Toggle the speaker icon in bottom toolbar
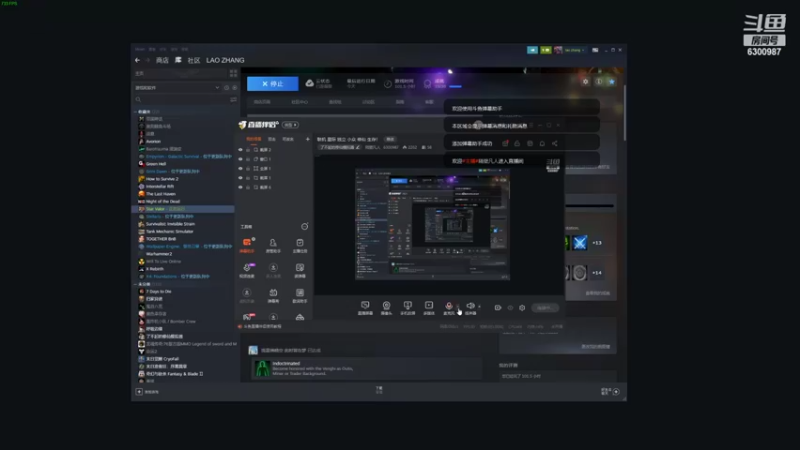This screenshot has width=800, height=450. [x=470, y=307]
